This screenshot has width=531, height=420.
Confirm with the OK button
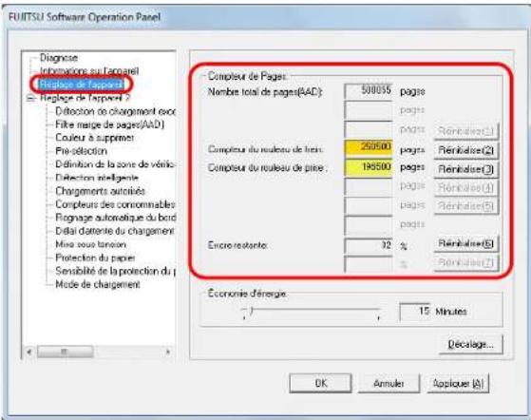click(x=320, y=383)
